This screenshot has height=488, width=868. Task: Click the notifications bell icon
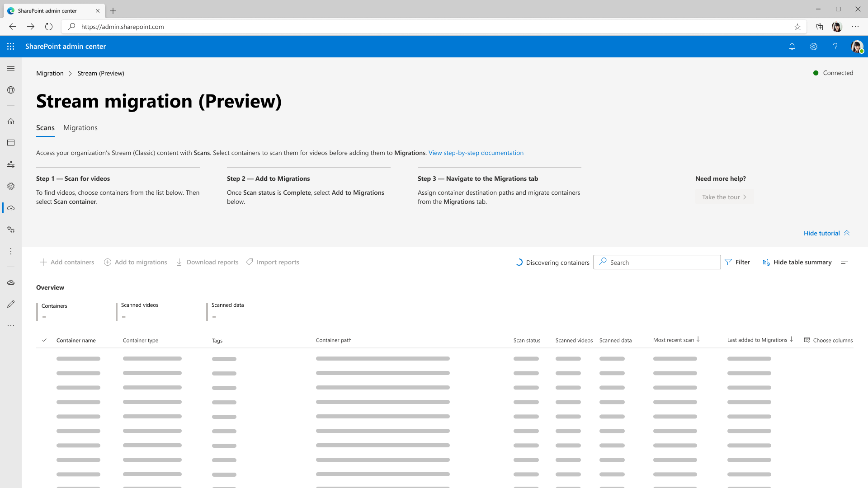click(792, 47)
